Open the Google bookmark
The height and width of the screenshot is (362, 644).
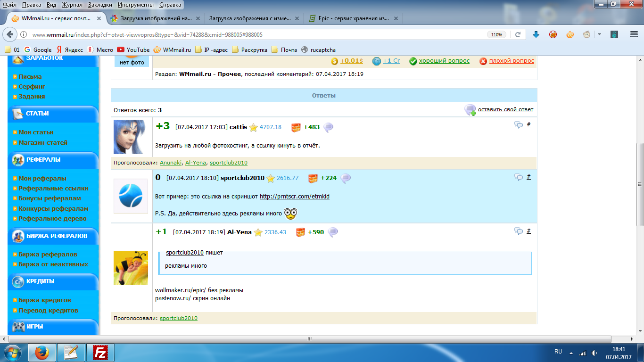[x=38, y=49]
